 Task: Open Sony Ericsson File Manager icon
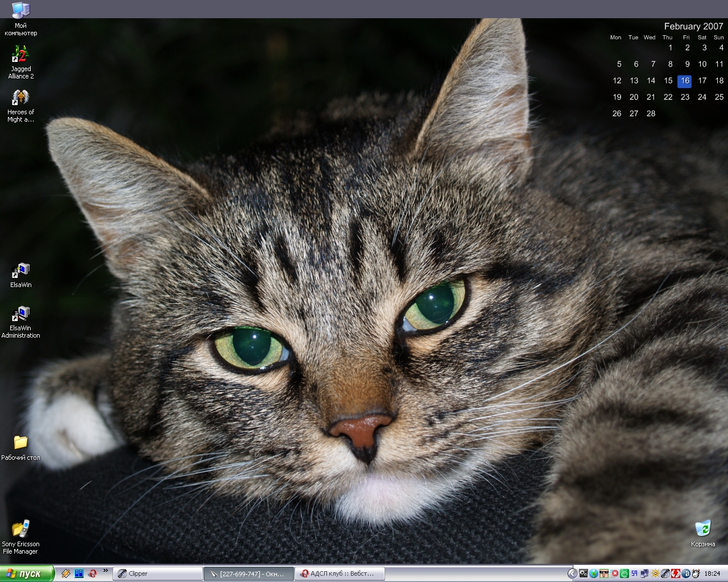tap(20, 529)
